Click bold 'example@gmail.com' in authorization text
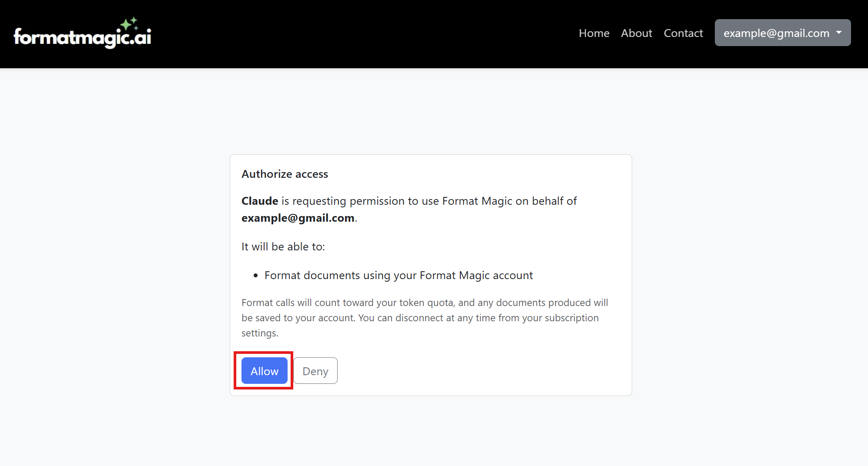 coord(298,218)
